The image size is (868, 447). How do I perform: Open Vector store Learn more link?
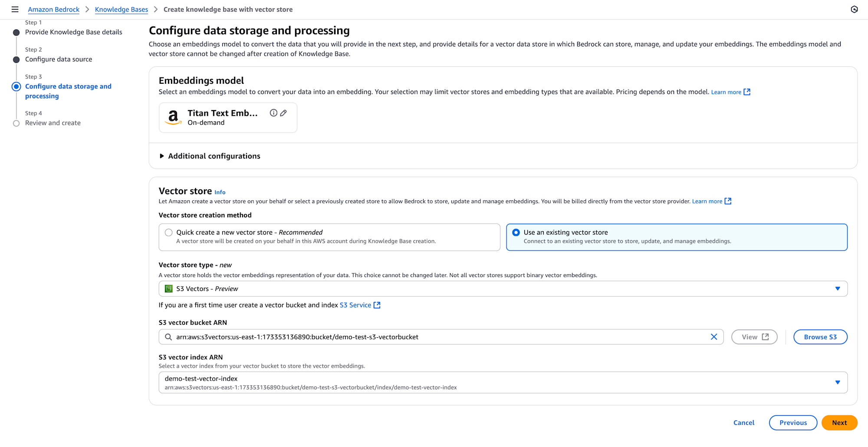707,201
